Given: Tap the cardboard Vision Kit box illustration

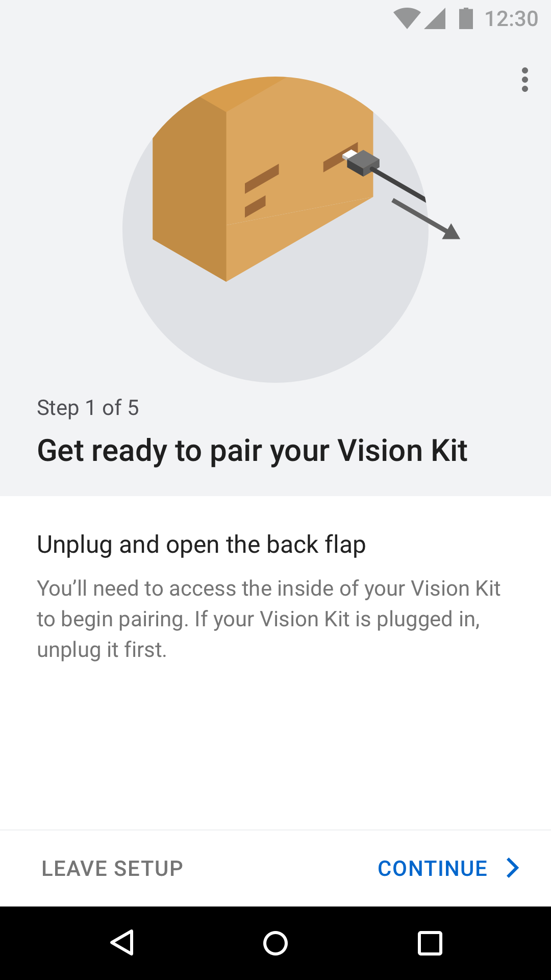Looking at the screenshot, I should coord(263,179).
